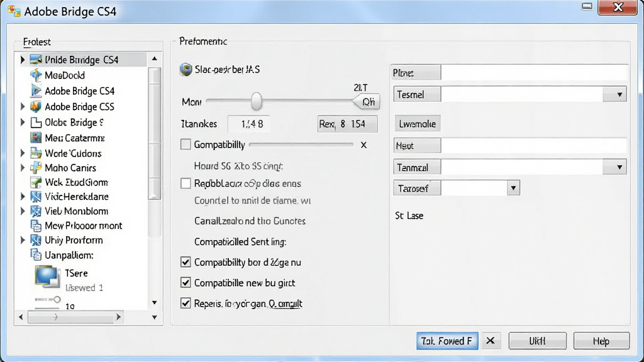
Task: Click the monitor icon beside Unide Bridge CS4
Action: pyautogui.click(x=36, y=60)
